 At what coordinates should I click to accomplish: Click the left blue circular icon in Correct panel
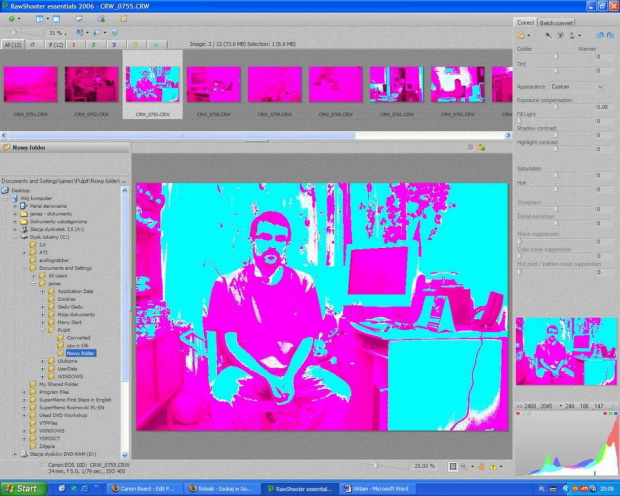click(x=600, y=35)
